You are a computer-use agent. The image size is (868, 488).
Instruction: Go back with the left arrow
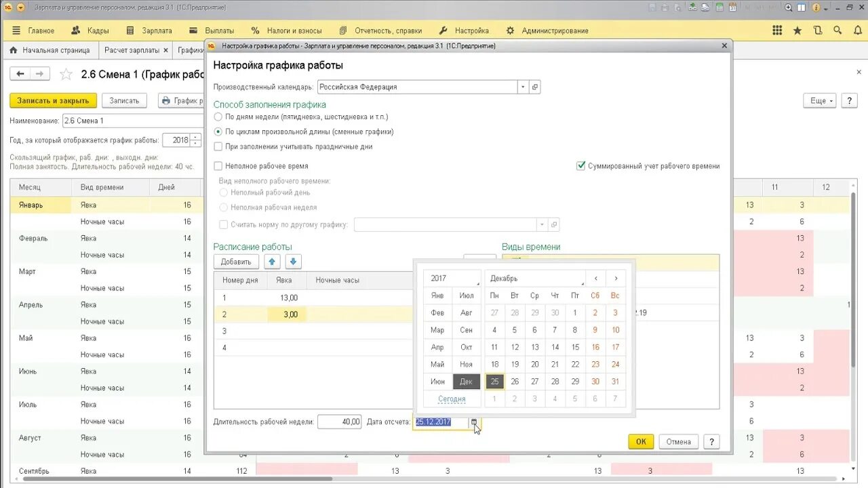[x=20, y=74]
